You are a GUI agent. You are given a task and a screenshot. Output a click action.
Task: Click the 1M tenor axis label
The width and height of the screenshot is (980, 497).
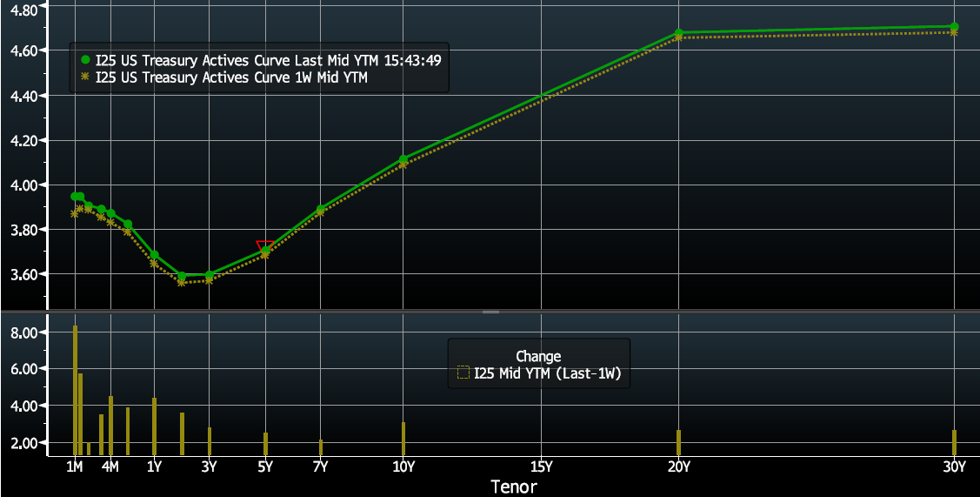click(75, 467)
